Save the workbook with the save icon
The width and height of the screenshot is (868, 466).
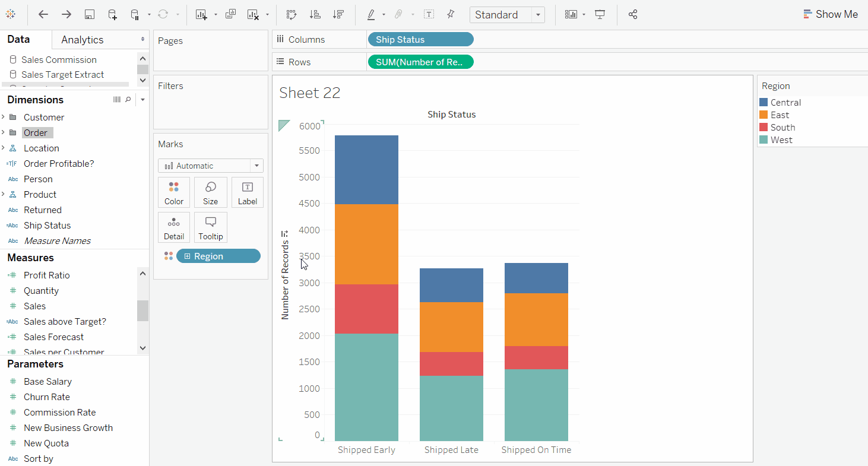(x=89, y=15)
